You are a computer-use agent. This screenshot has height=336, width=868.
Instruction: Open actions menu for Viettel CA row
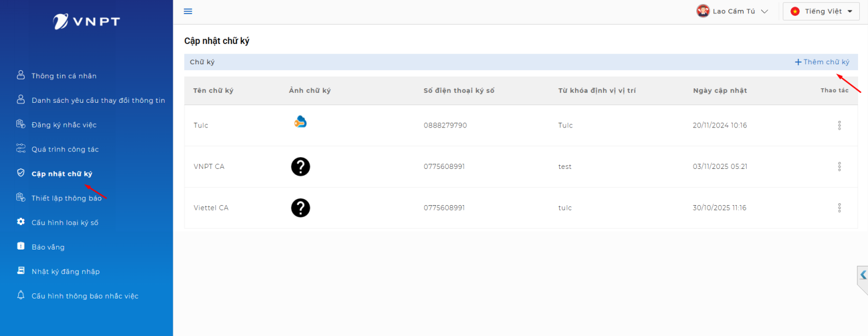click(839, 208)
